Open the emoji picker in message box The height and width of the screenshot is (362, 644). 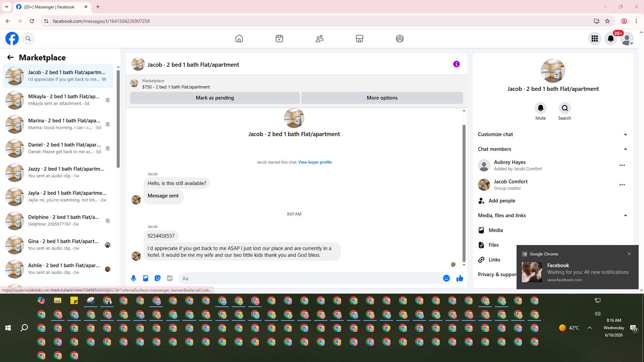[446, 278]
